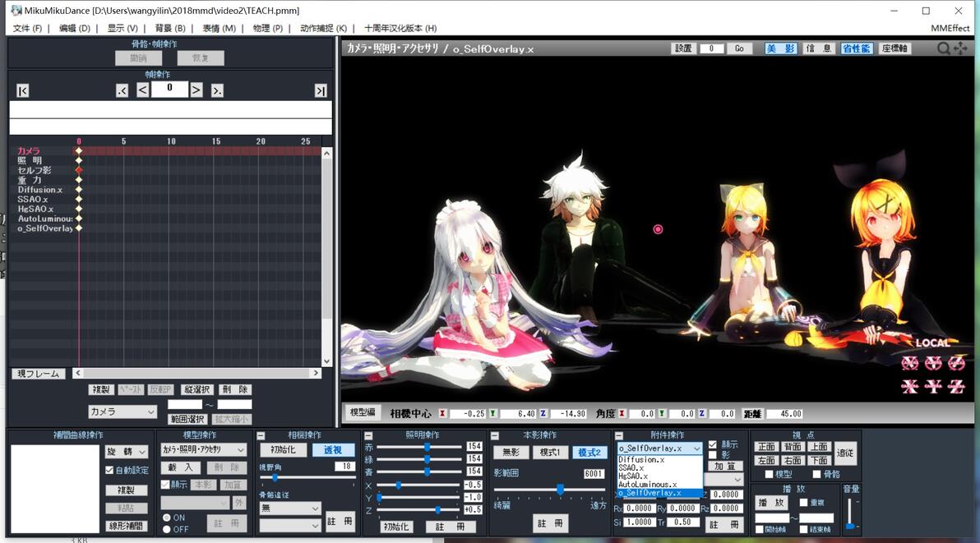Screen dimensions: 980x543
Task: Collapse the 附件操作 panel with its minus icon
Action: [619, 435]
